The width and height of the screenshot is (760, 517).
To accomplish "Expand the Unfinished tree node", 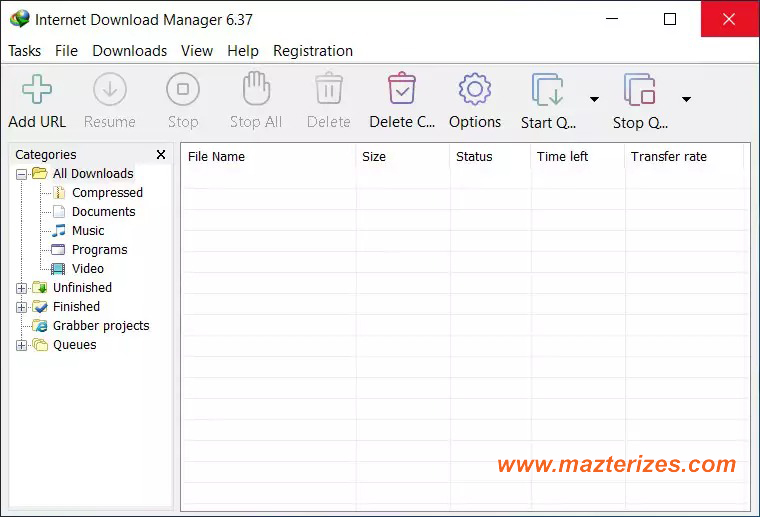I will [x=21, y=288].
